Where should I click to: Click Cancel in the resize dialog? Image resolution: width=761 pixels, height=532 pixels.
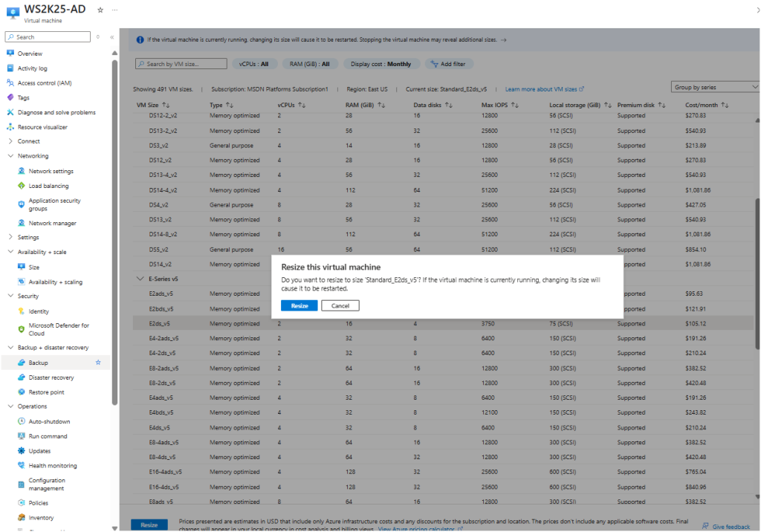pyautogui.click(x=340, y=305)
